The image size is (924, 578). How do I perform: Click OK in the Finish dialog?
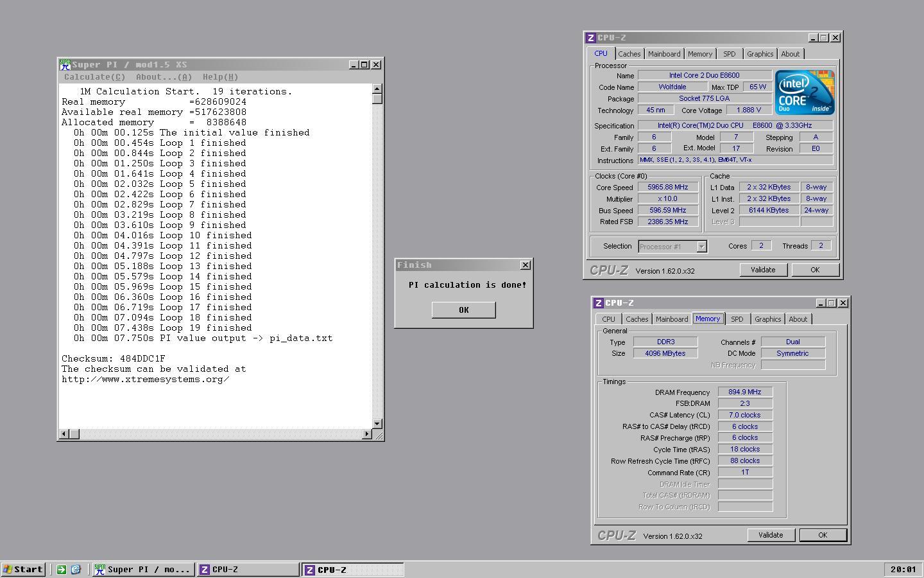click(463, 310)
